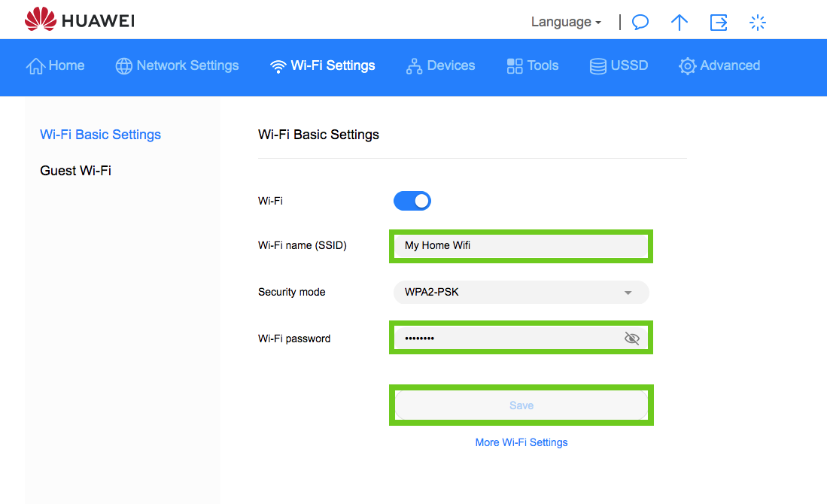Click the logout icon in header
Image resolution: width=827 pixels, height=504 pixels.
[719, 23]
